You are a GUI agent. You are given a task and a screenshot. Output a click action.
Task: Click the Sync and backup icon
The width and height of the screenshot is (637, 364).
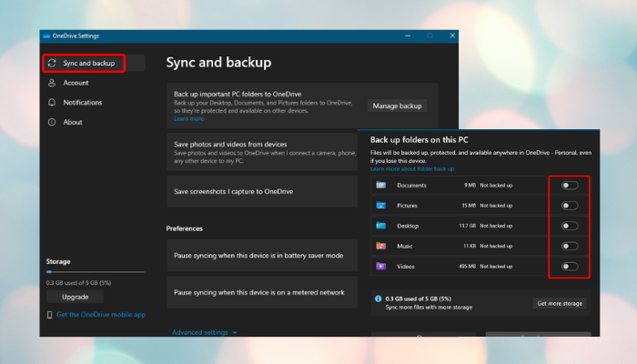click(52, 64)
